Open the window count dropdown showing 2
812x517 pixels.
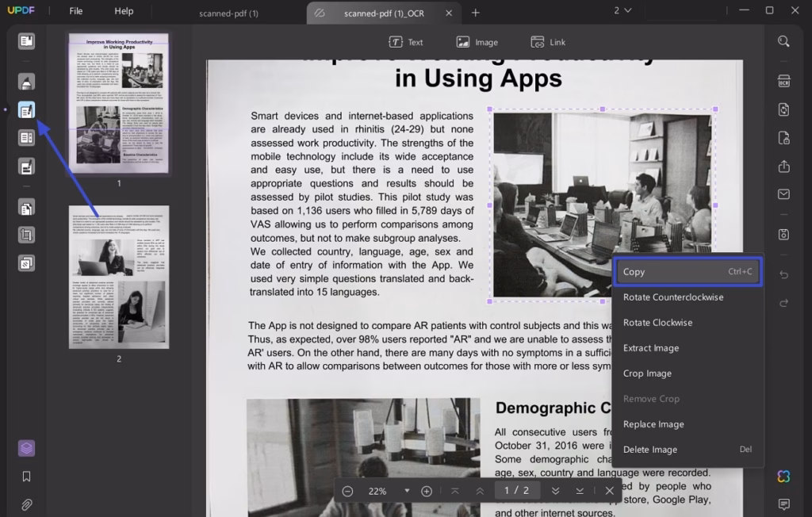click(622, 11)
